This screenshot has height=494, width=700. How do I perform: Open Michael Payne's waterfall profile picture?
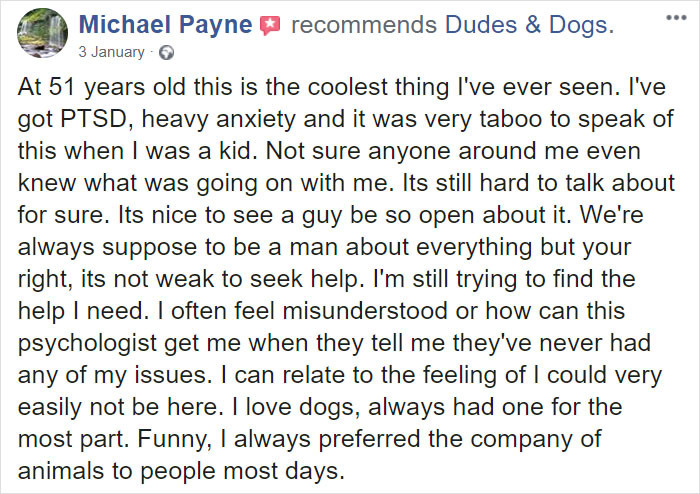click(42, 33)
